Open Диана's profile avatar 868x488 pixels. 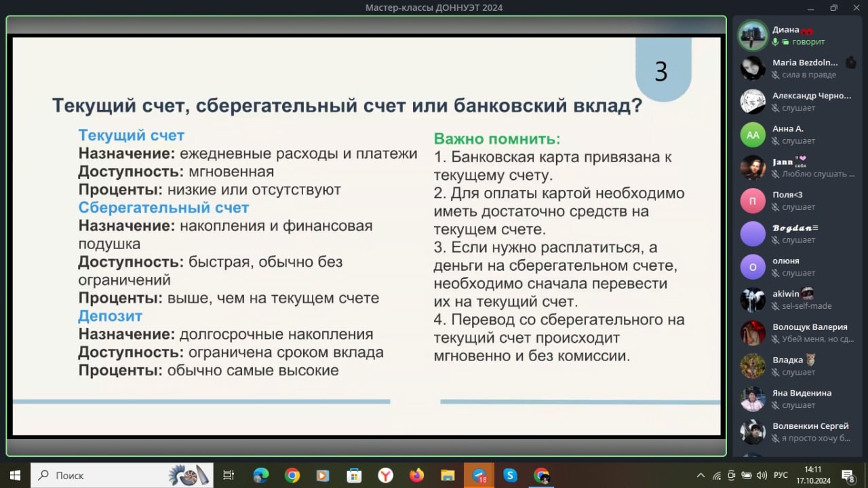(753, 35)
